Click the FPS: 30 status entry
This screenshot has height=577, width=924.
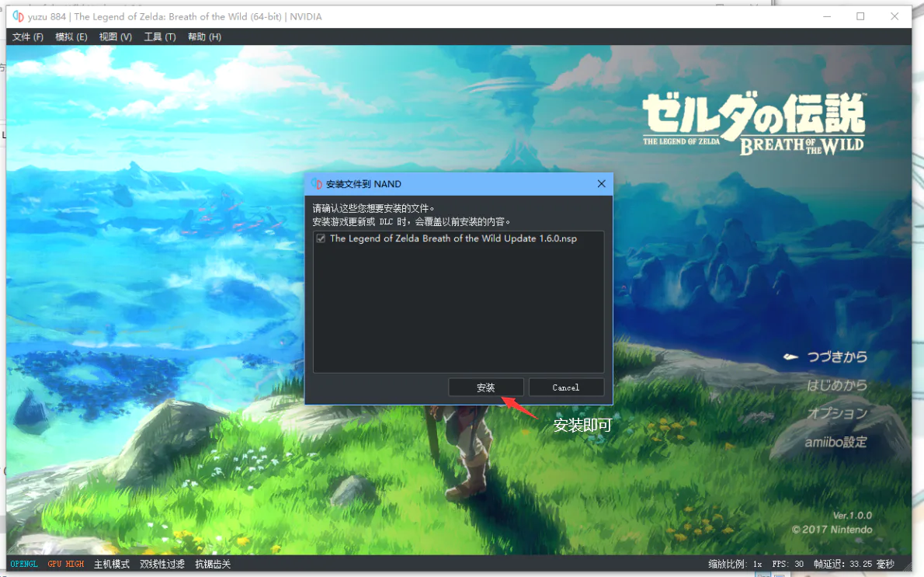point(788,564)
